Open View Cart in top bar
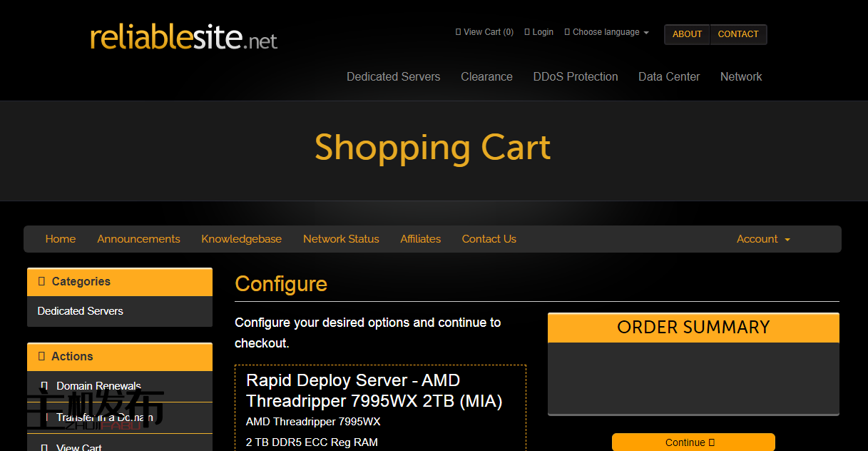The width and height of the screenshot is (868, 451). pos(484,32)
